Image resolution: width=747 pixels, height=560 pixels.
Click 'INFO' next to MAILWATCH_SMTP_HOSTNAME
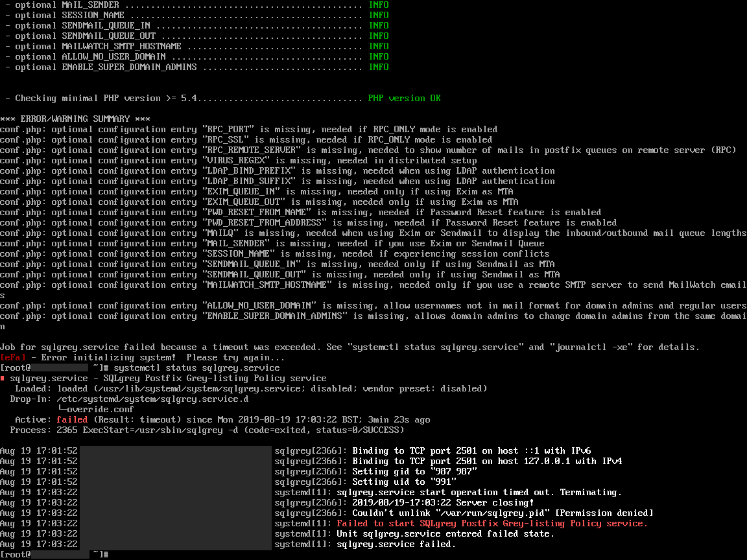(x=379, y=46)
